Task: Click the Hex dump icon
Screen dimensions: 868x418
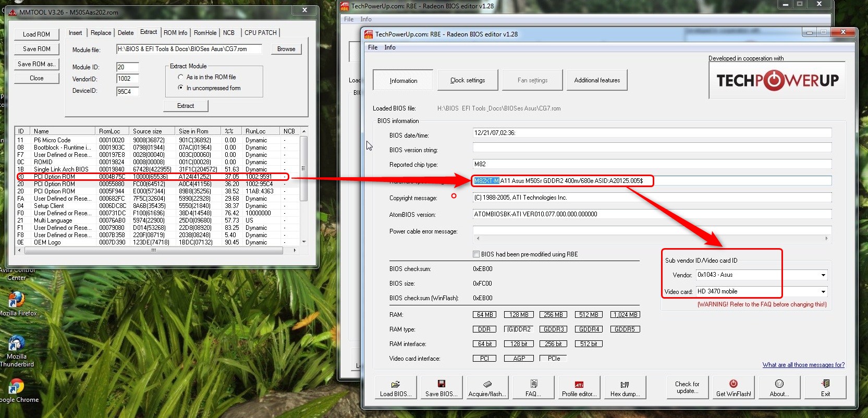Action: coord(625,385)
